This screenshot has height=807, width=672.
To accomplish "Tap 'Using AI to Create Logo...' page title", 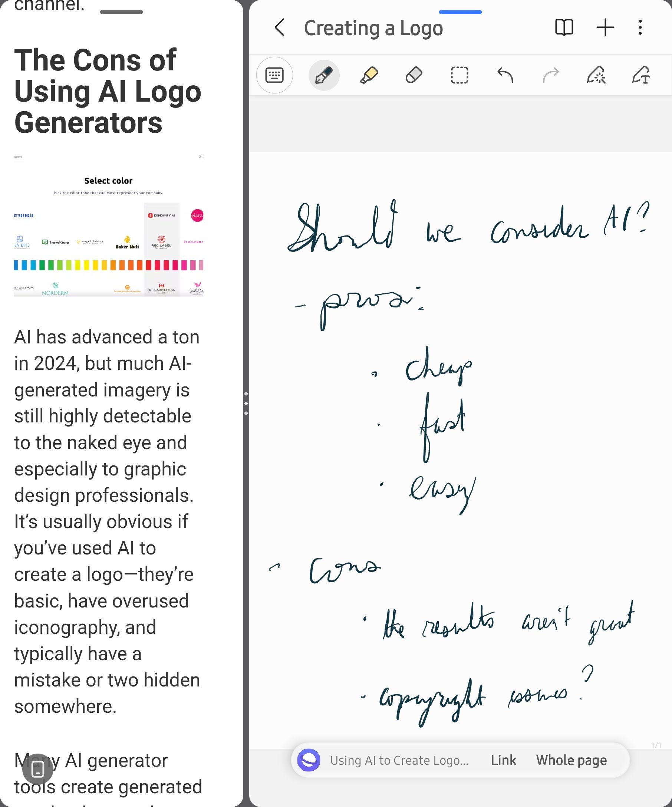I will click(399, 760).
